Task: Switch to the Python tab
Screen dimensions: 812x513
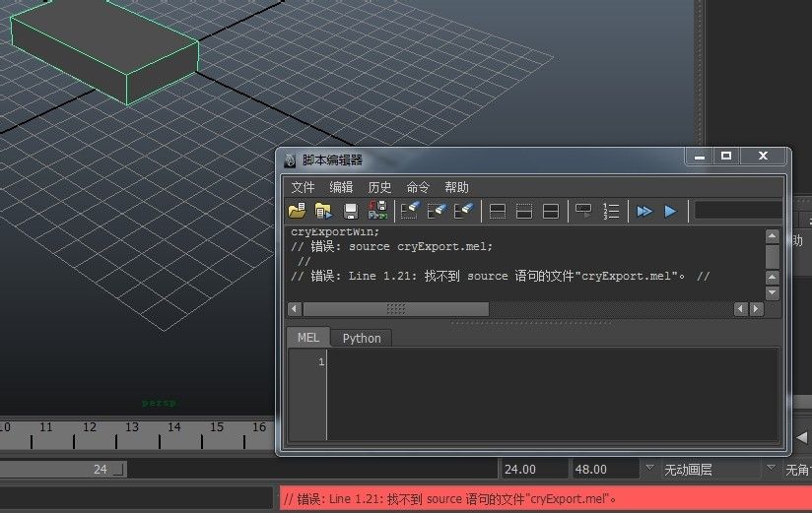Action: coord(362,338)
